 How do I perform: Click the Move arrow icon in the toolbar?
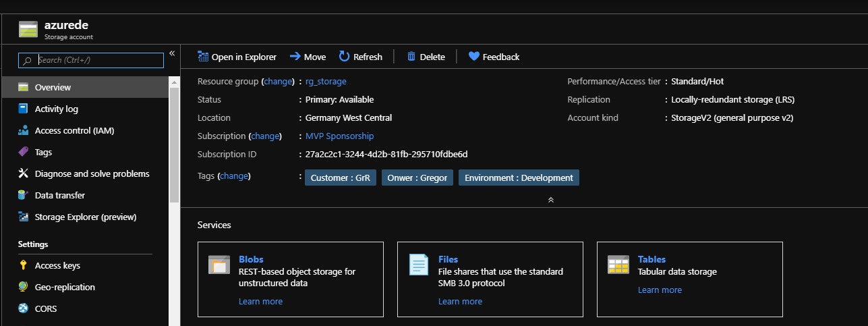coord(295,57)
